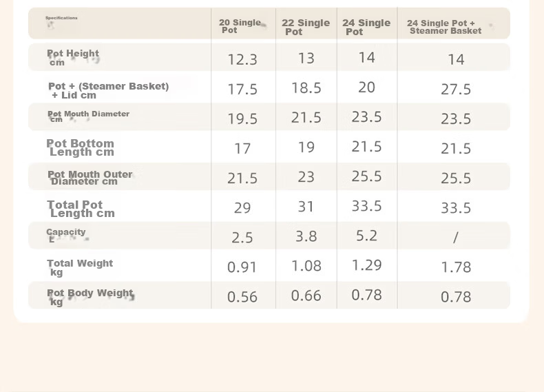Select capacity value 3.8

pos(306,236)
